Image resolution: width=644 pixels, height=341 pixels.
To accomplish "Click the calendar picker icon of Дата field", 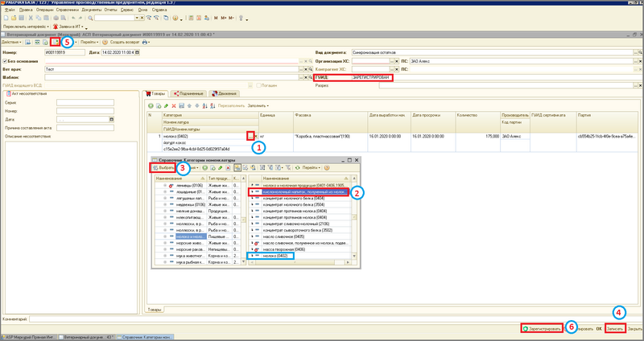I will 138,52.
